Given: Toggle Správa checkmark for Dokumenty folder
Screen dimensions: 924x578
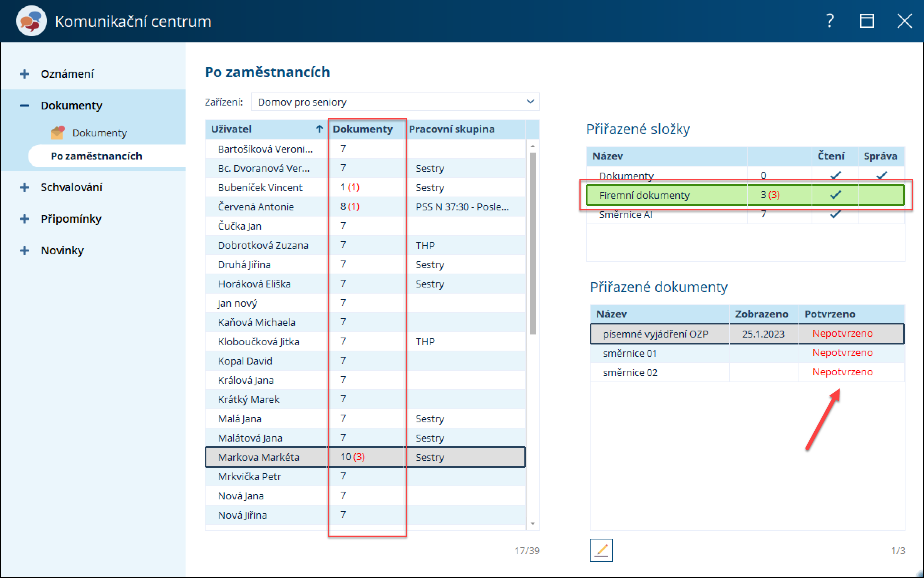Looking at the screenshot, I should coord(881,176).
